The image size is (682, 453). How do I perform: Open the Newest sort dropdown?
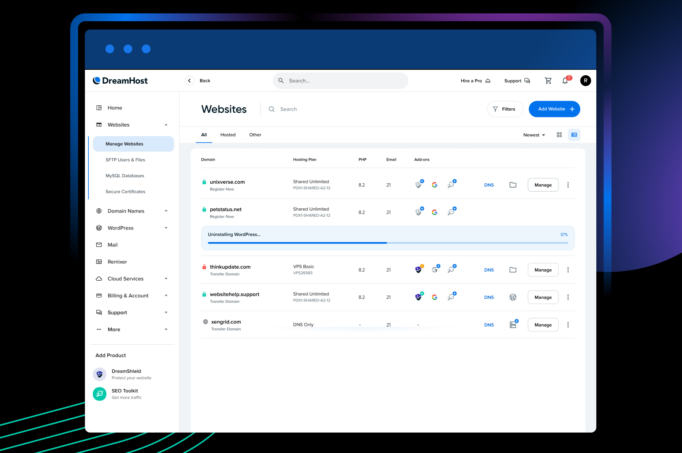click(x=534, y=134)
